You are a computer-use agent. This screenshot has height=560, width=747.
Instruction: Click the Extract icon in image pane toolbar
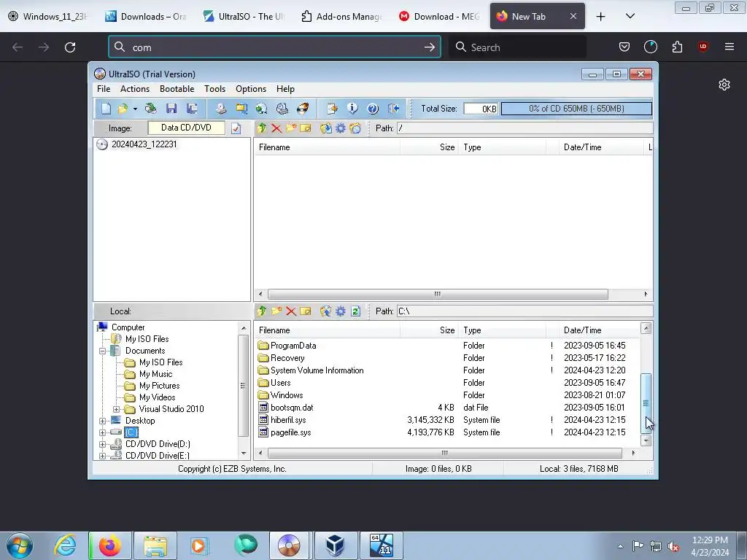326,128
